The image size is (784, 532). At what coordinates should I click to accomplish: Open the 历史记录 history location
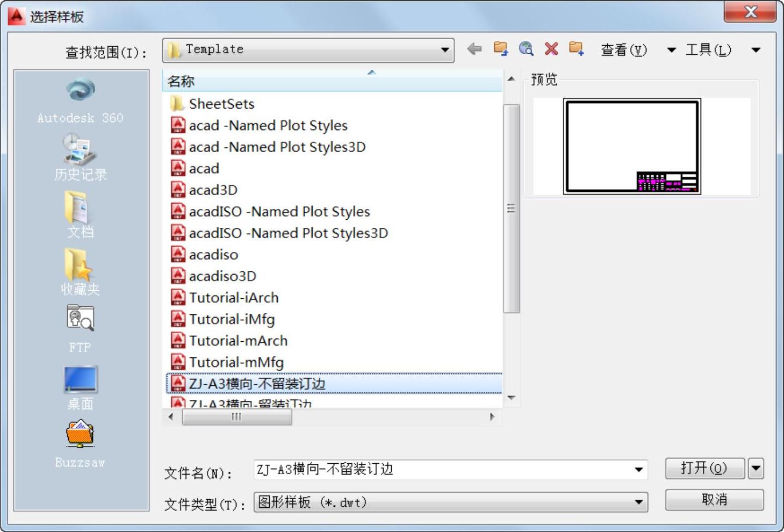[x=81, y=158]
